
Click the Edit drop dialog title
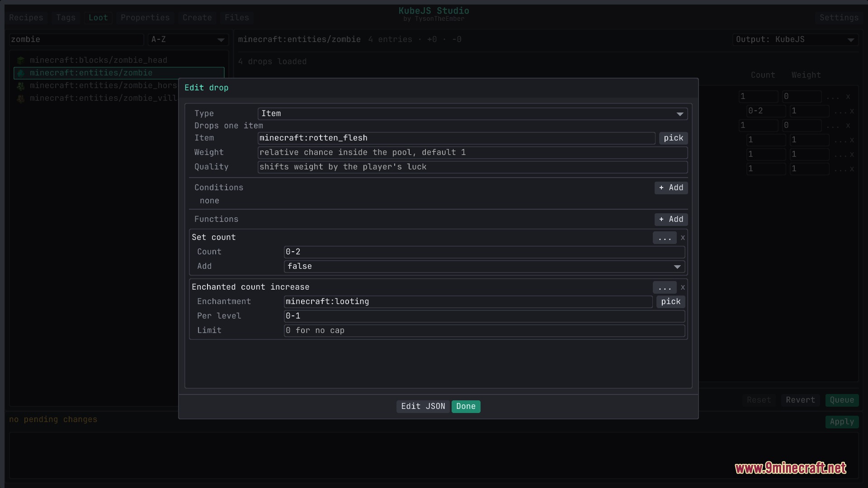click(x=206, y=88)
